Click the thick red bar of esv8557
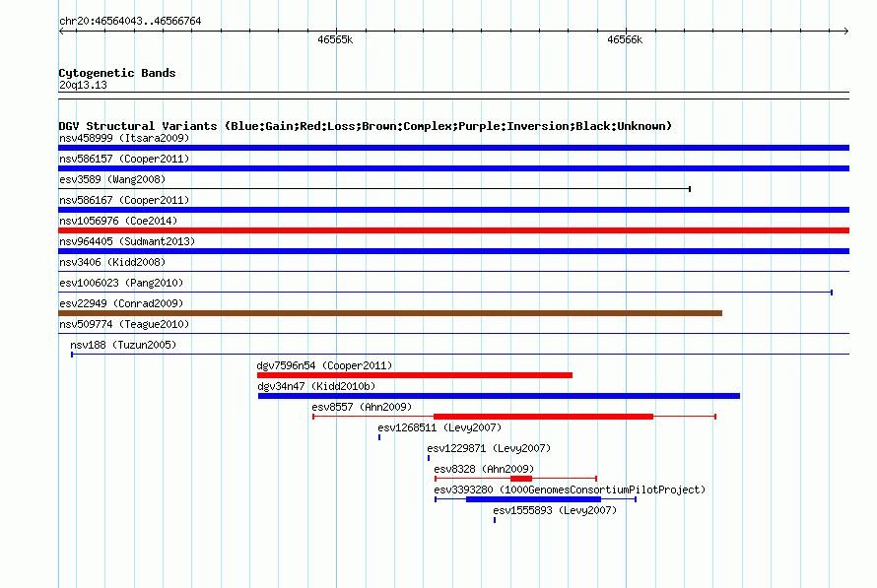877x588 pixels. [543, 417]
